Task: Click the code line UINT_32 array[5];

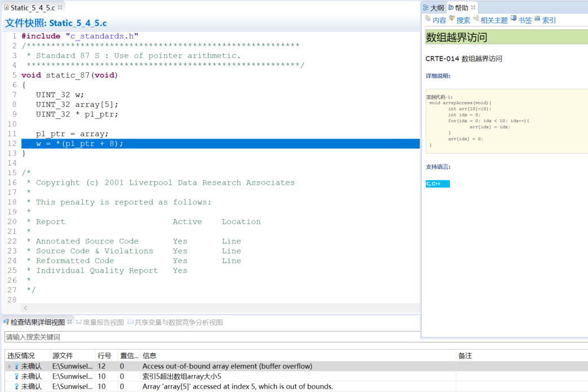Action: pos(77,105)
